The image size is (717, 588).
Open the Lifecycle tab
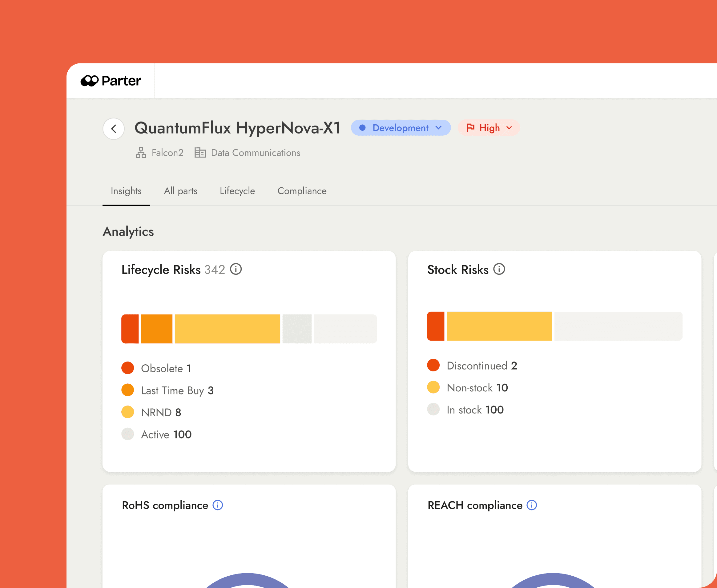[237, 191]
